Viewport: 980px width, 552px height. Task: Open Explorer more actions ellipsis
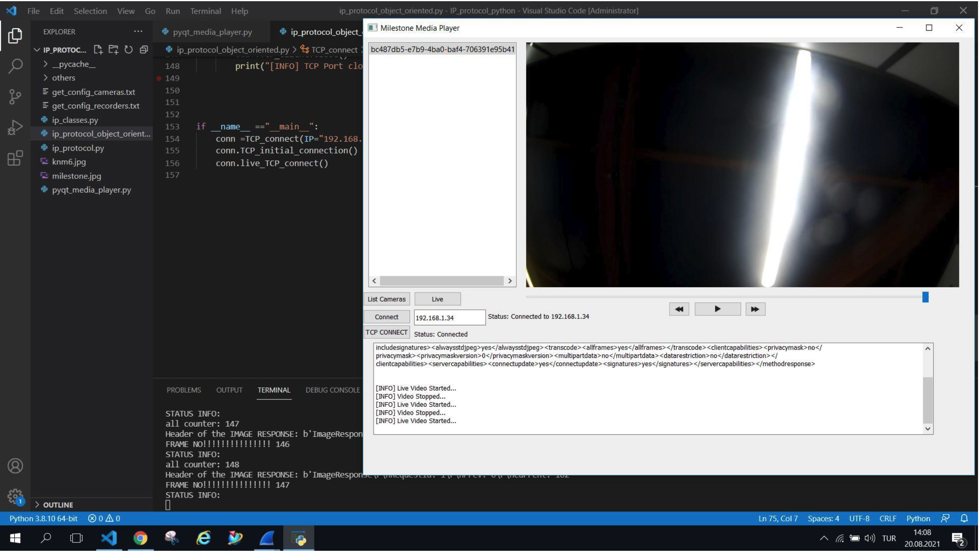click(x=138, y=31)
